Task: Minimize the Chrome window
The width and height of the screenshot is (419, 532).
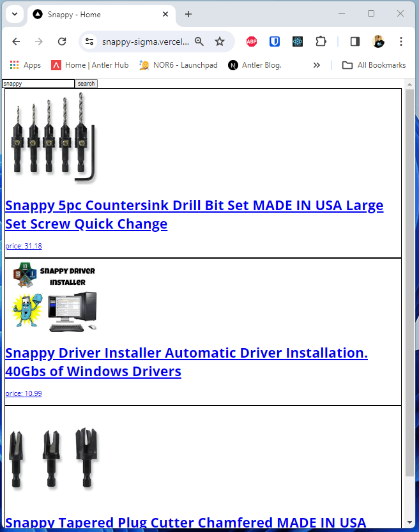Action: [x=342, y=13]
